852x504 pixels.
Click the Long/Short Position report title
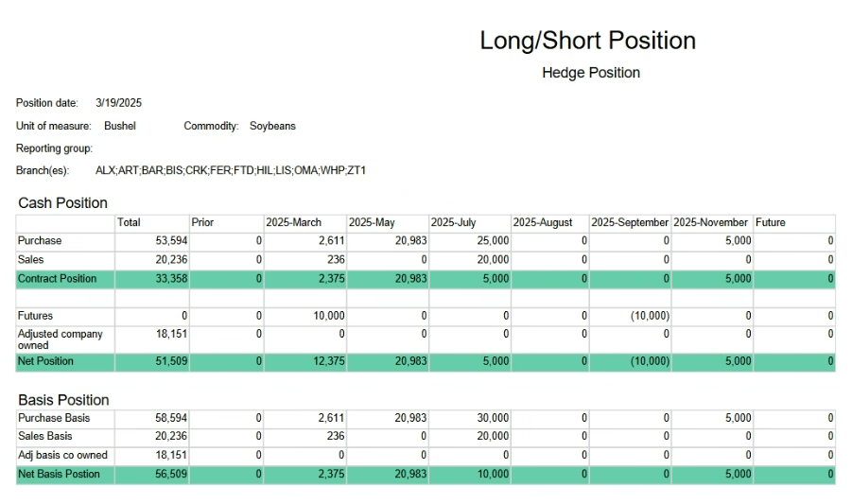tap(587, 41)
